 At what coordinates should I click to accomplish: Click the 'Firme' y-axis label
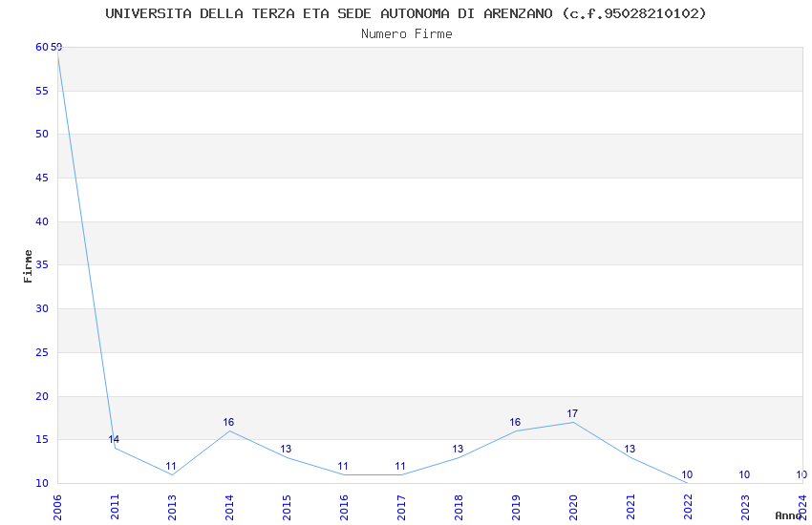[28, 266]
